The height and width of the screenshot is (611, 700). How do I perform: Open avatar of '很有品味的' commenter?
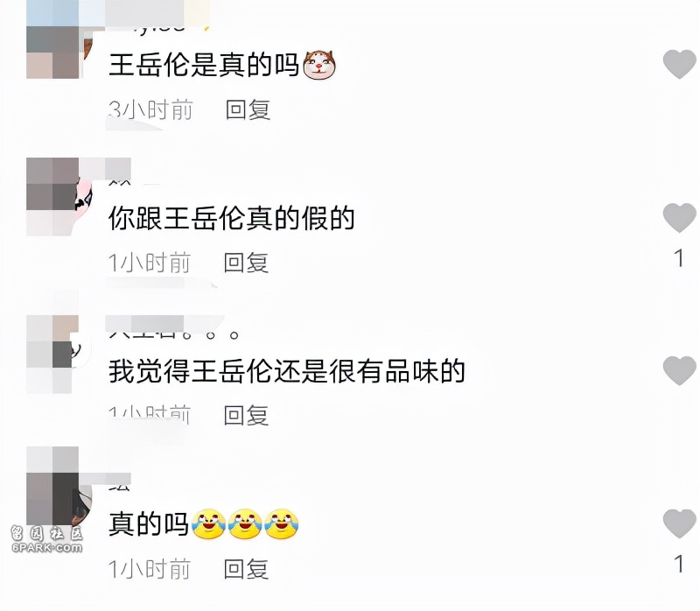point(59,355)
